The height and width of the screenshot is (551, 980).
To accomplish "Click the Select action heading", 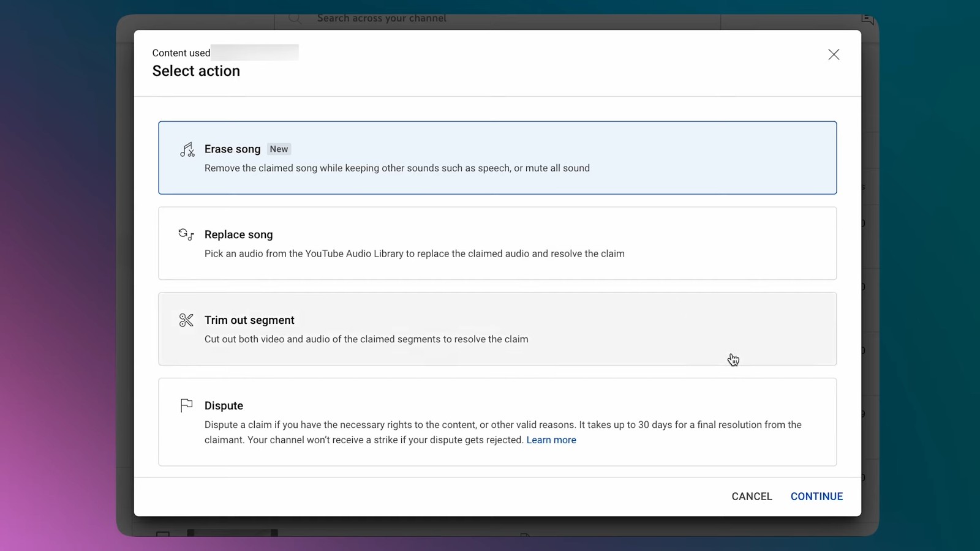I will pos(196,71).
